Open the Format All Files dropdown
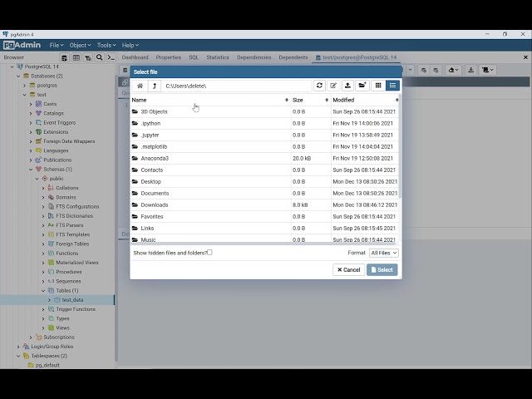532x399 pixels. pyautogui.click(x=384, y=253)
